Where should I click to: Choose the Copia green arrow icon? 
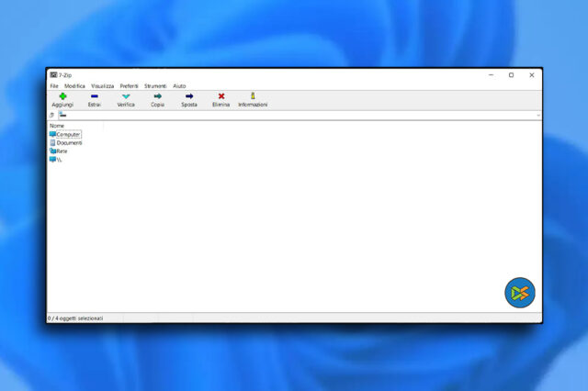coord(157,96)
